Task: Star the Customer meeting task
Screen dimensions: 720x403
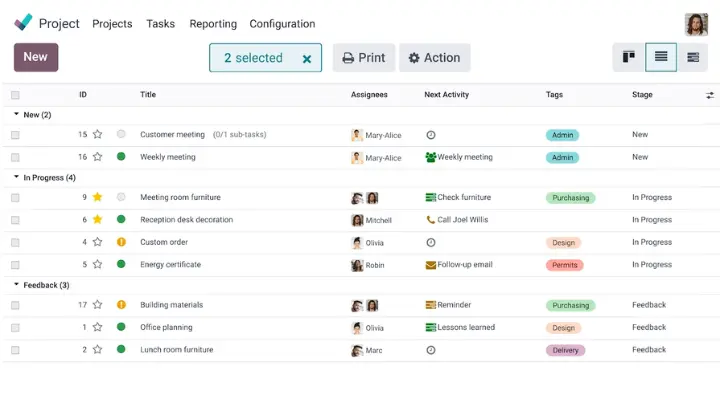Action: coord(97,134)
